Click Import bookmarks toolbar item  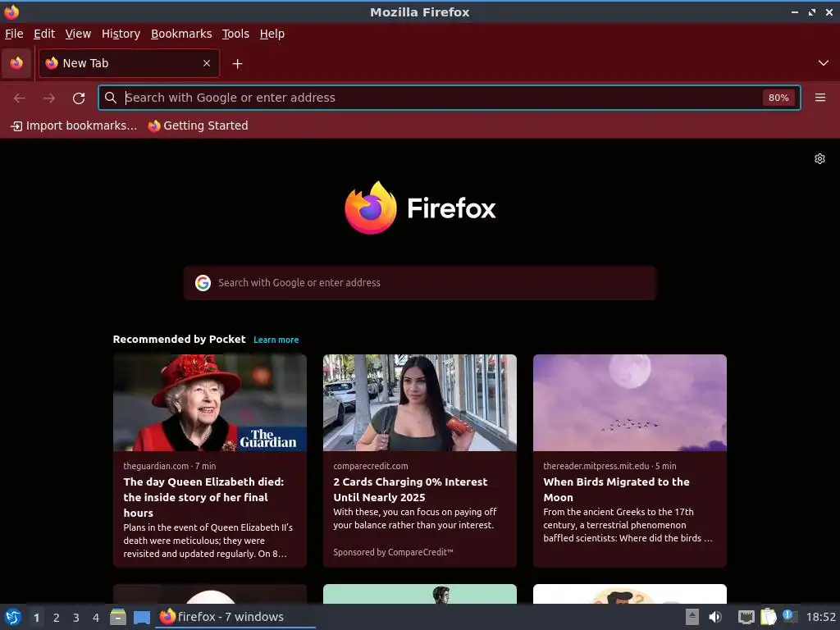(74, 126)
